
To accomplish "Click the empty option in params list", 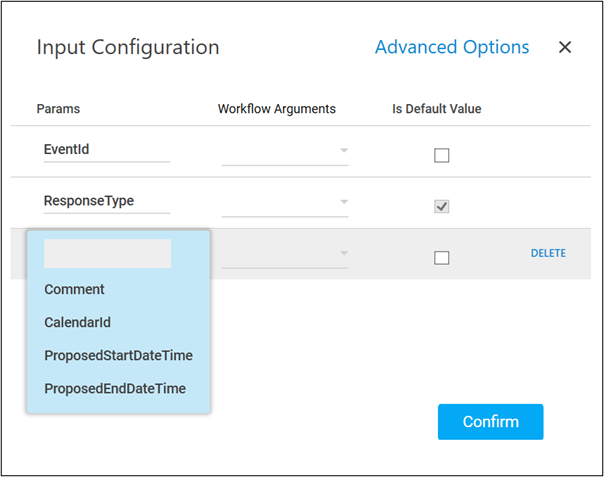I will coord(107,254).
